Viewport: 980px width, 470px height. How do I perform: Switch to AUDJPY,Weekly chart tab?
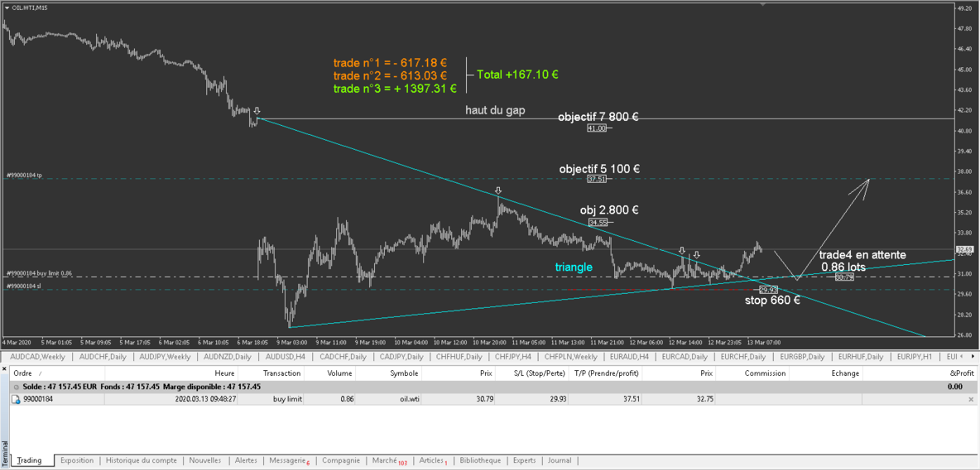tap(165, 357)
